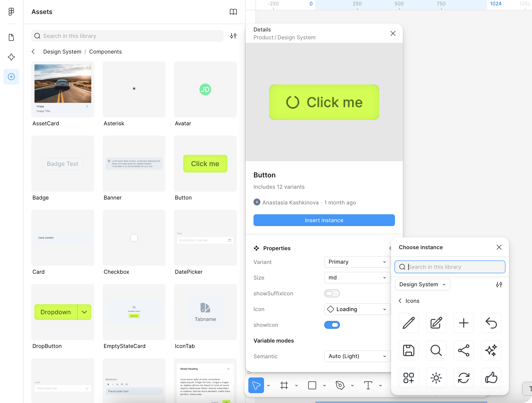Click the Insert instance button
This screenshot has height=403, width=532.
tap(324, 220)
